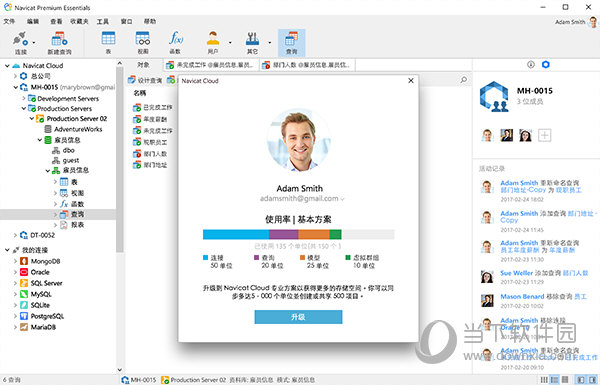Toggle the hexagon project panel icon

546,64
